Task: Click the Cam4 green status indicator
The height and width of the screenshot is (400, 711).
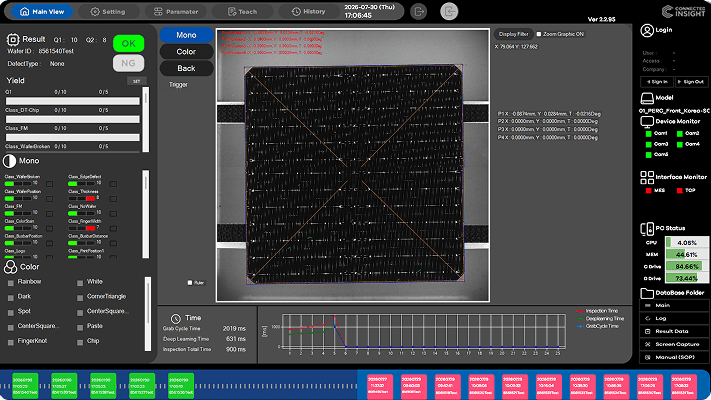Action: tap(680, 144)
